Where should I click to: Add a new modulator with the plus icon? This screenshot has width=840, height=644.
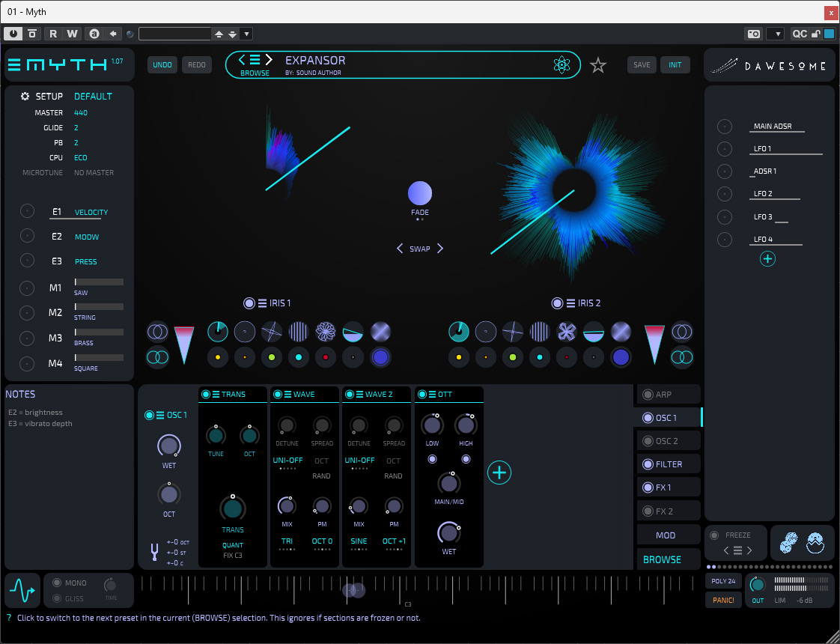(x=767, y=259)
